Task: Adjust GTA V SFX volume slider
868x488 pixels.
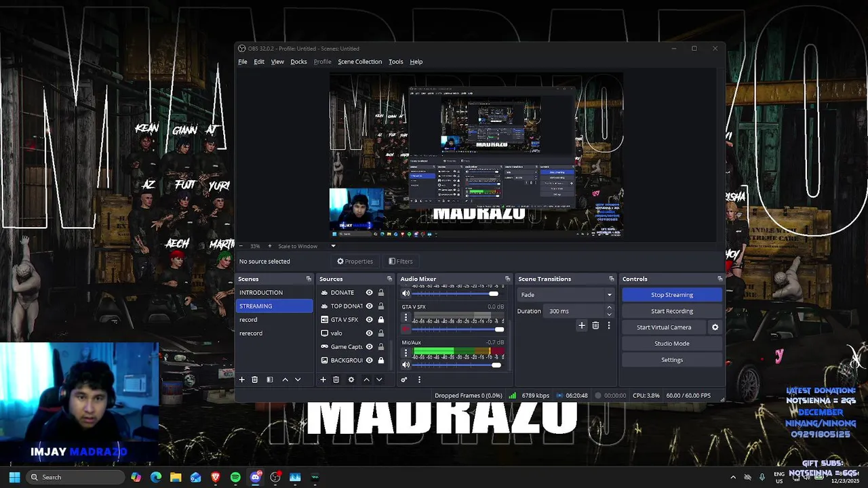Action: 458,329
